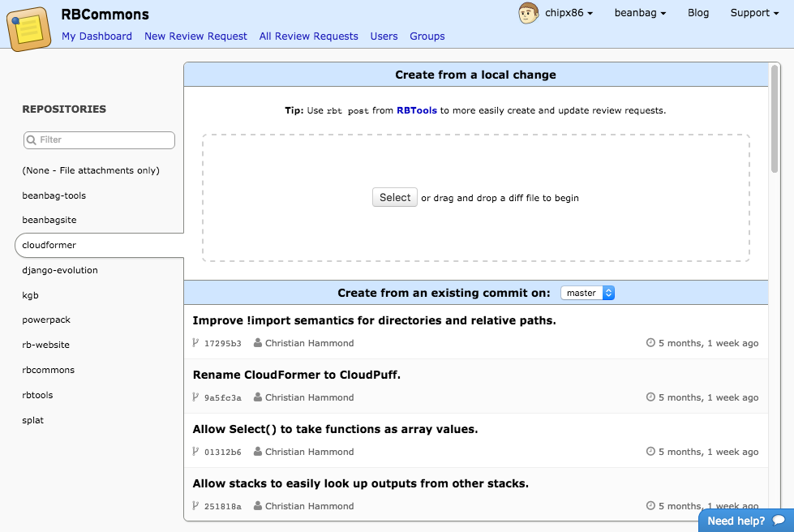794x532 pixels.
Task: Click the speech bubble icon on Need help
Action: [779, 521]
